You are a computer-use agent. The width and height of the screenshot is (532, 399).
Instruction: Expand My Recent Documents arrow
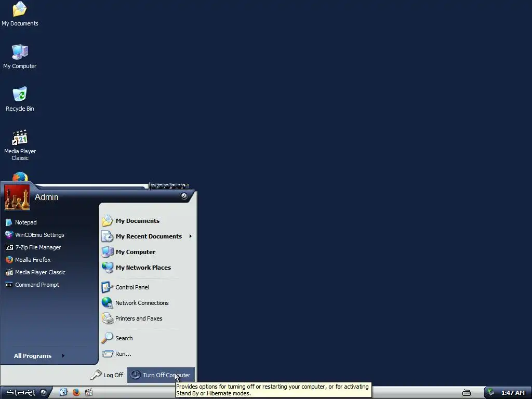(x=191, y=236)
